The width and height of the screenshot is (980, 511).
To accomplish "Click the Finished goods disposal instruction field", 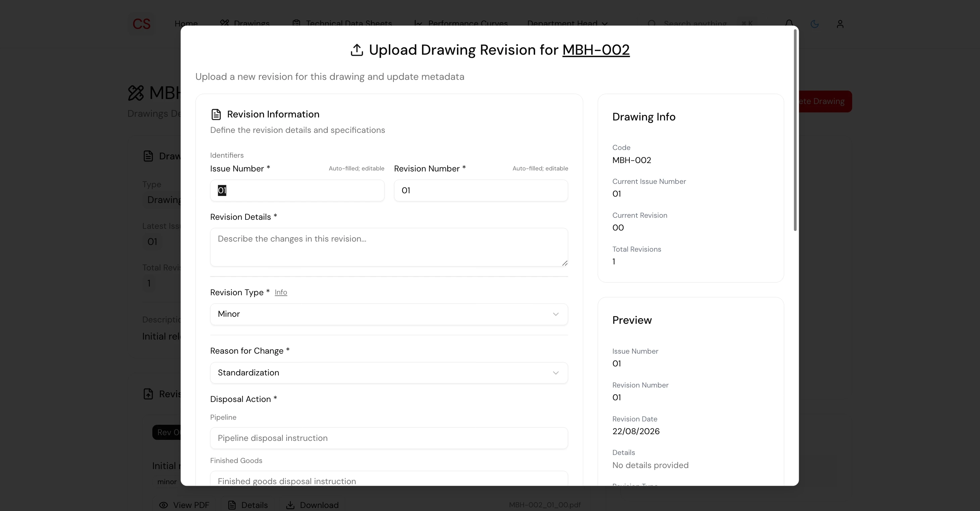I will 389,479.
